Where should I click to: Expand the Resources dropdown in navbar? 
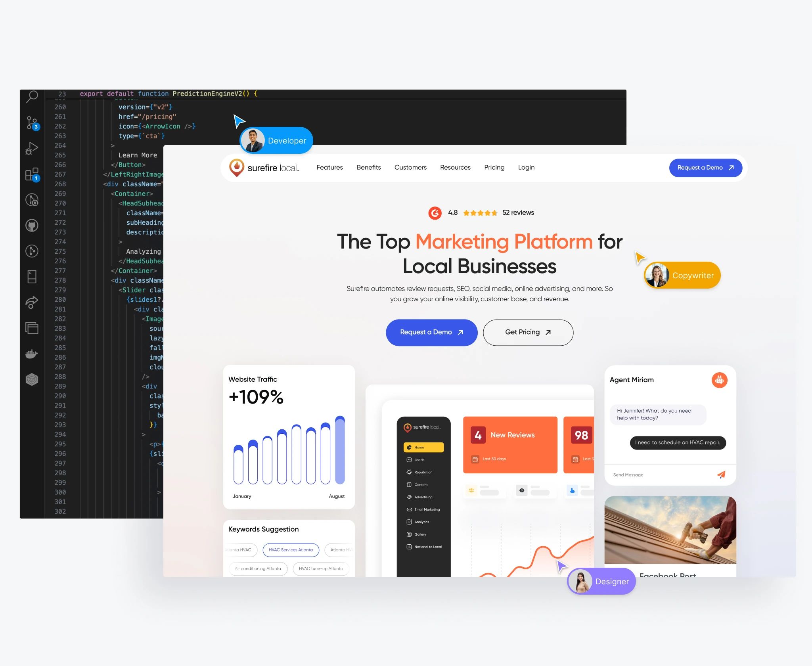click(455, 167)
